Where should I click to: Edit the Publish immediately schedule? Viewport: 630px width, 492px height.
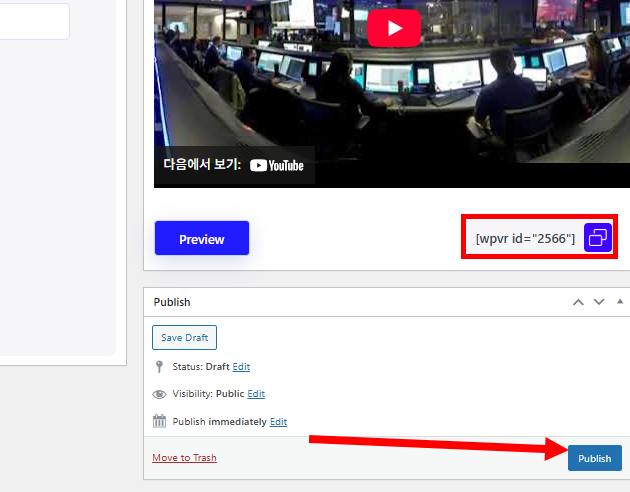click(x=278, y=422)
